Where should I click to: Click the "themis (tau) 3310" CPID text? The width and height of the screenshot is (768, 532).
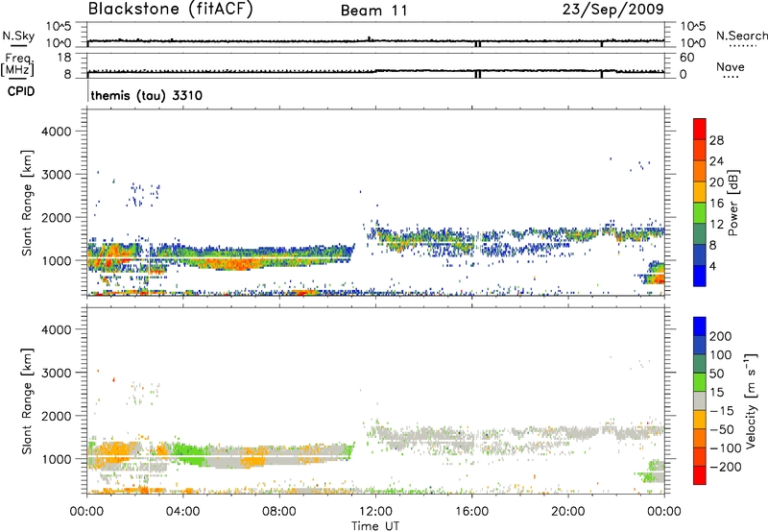click(147, 95)
